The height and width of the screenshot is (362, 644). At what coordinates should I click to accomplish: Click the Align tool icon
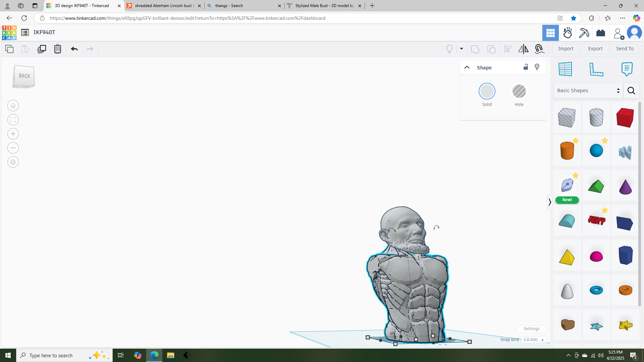pyautogui.click(x=508, y=49)
